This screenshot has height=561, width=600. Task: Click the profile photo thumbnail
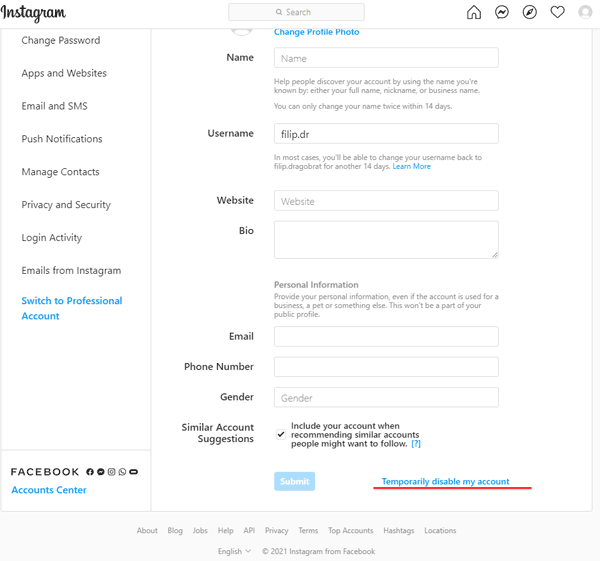tap(241, 32)
